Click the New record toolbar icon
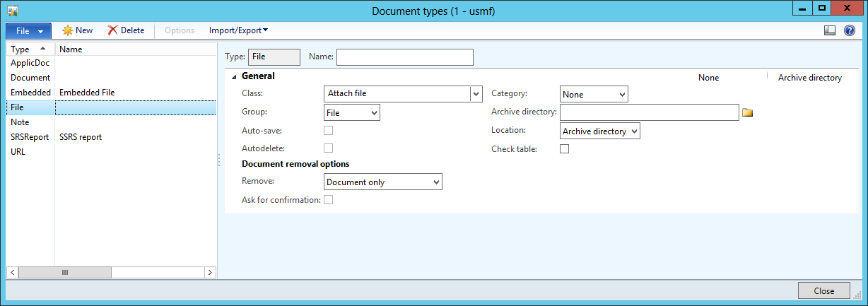The height and width of the screenshot is (306, 868). (69, 30)
